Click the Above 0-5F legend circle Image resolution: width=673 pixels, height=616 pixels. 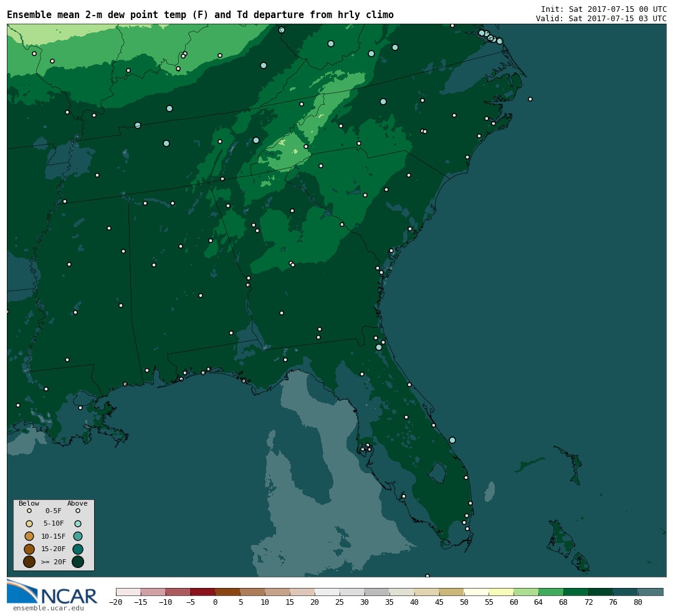pyautogui.click(x=78, y=511)
